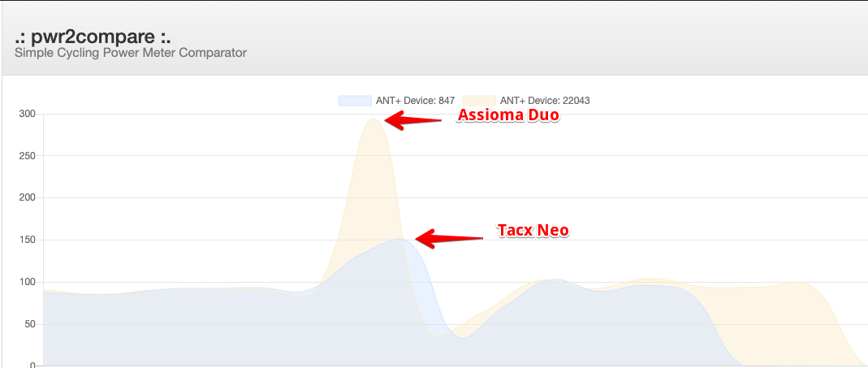Toggle the orange ANT+ Device 22043 legend swatch

[479, 100]
